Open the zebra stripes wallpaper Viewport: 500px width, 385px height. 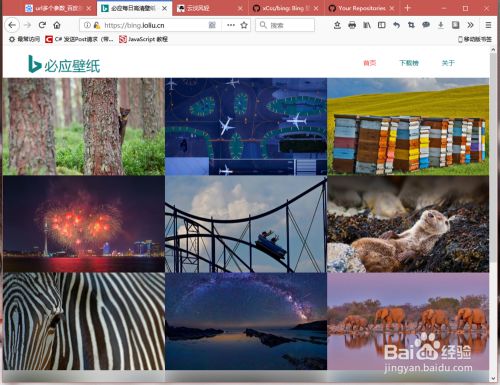[x=84, y=321]
